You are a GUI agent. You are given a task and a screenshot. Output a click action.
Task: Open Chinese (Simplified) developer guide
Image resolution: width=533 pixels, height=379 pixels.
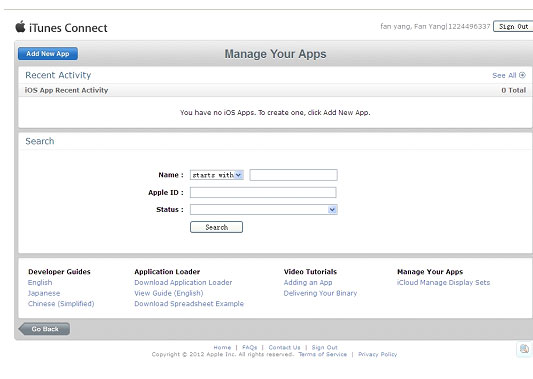[x=61, y=304]
